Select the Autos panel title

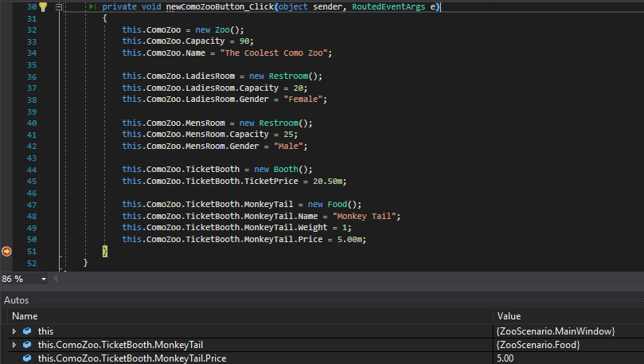click(18, 299)
